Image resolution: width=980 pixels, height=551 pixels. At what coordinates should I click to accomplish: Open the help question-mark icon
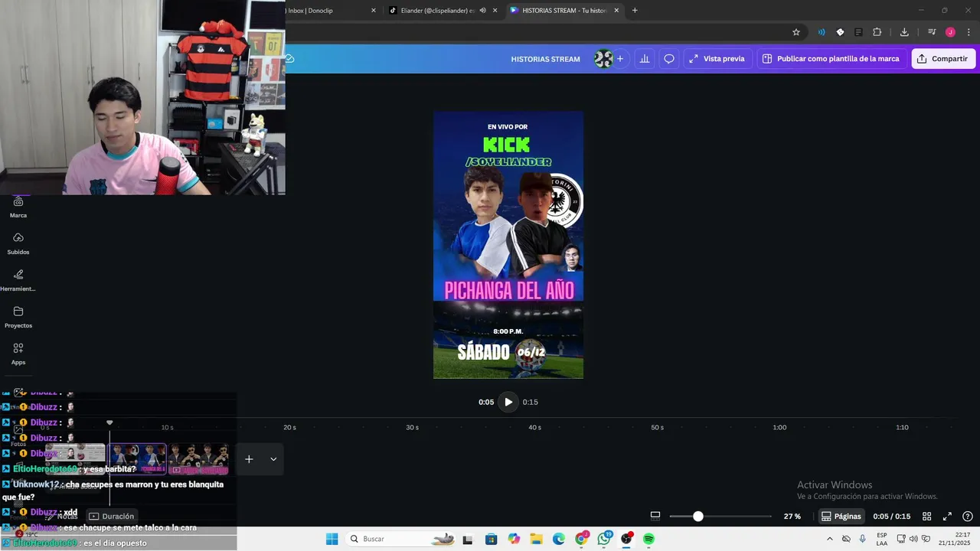pyautogui.click(x=968, y=517)
